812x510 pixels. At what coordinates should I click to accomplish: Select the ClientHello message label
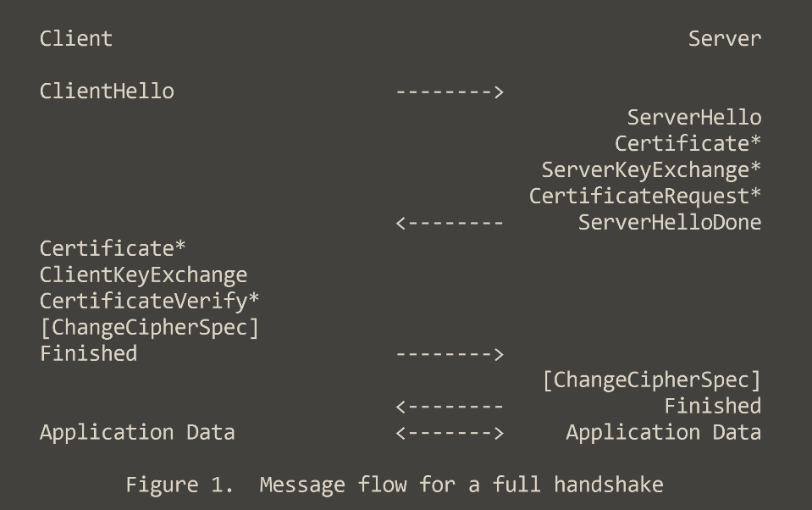pyautogui.click(x=107, y=91)
